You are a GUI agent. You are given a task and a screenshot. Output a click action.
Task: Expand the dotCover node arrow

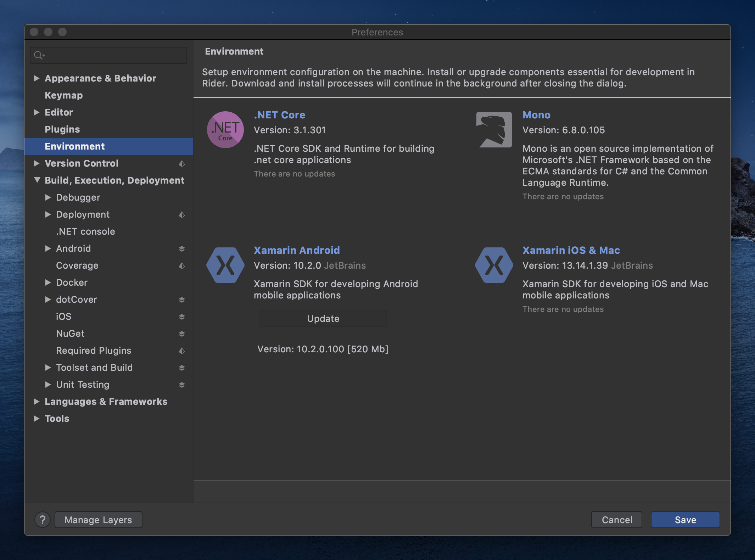point(48,299)
